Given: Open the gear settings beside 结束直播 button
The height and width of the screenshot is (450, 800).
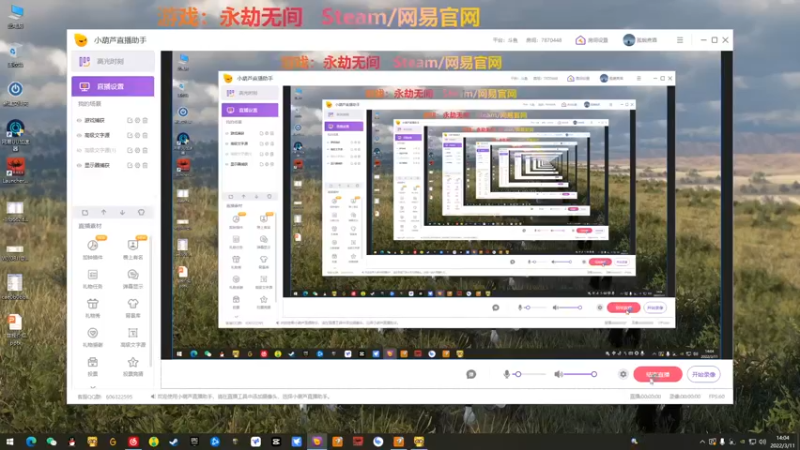Looking at the screenshot, I should pyautogui.click(x=623, y=374).
